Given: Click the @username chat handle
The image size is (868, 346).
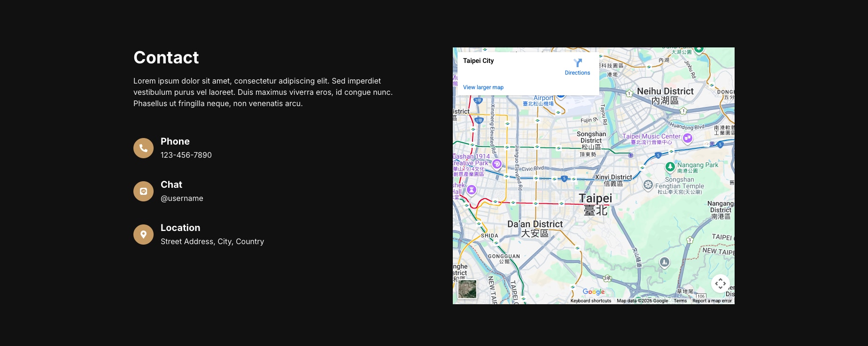Looking at the screenshot, I should [x=182, y=198].
